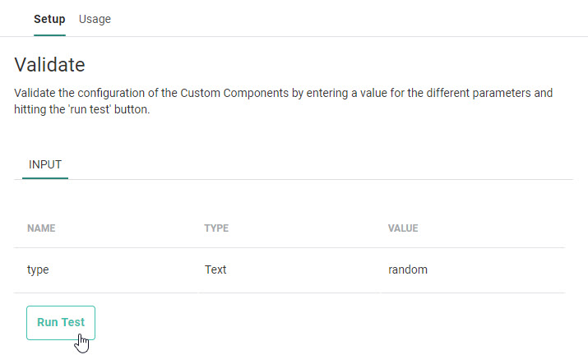588x364 pixels.
Task: Open the Usage tab
Action: click(x=95, y=19)
